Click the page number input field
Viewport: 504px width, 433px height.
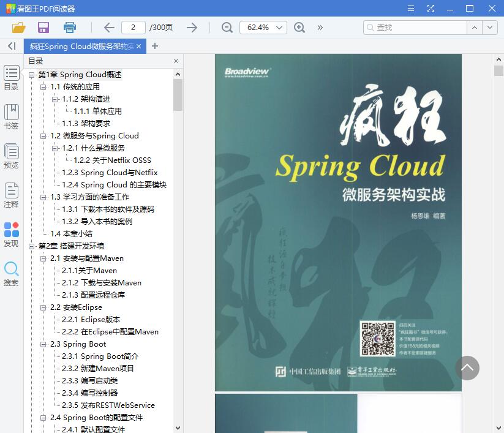tap(133, 28)
